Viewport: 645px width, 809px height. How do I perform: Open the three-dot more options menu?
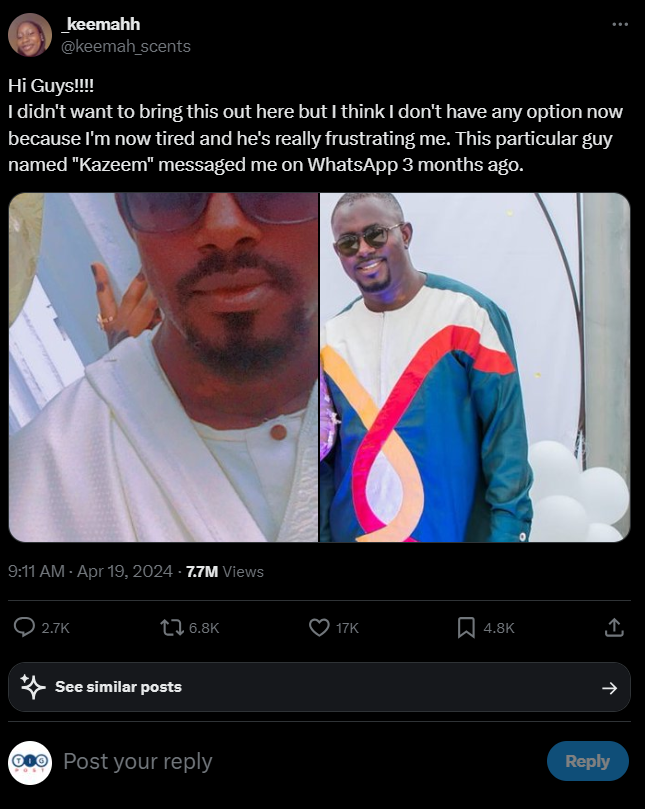click(x=620, y=25)
